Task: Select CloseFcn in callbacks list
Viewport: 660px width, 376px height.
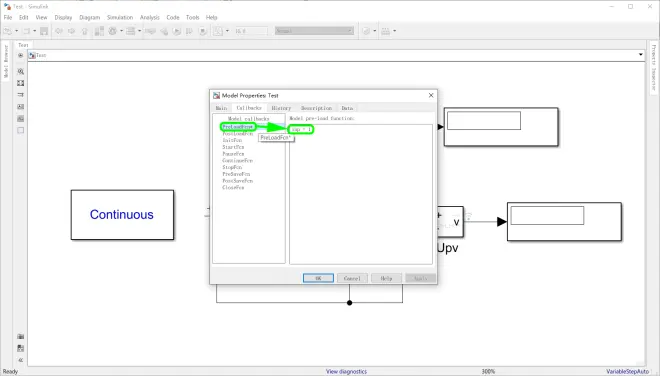Action: (233, 187)
